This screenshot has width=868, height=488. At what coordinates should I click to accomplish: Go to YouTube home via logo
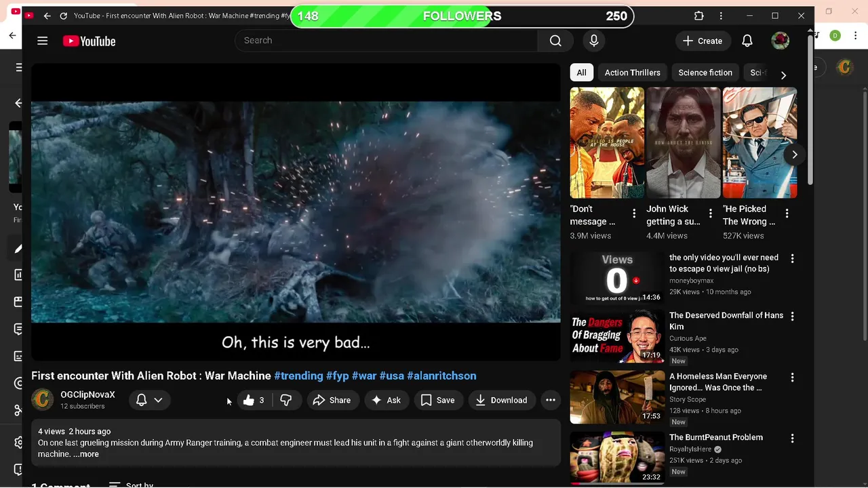pyautogui.click(x=89, y=41)
